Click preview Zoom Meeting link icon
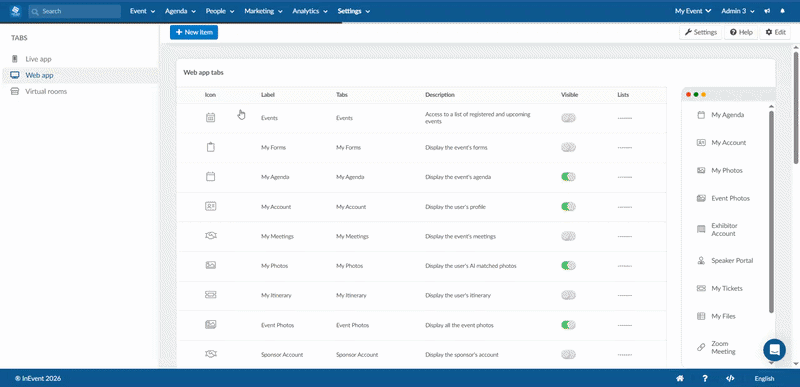 701,348
